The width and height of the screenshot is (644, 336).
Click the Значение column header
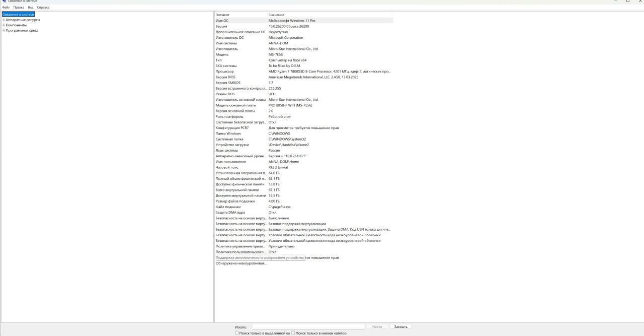[x=330, y=15]
